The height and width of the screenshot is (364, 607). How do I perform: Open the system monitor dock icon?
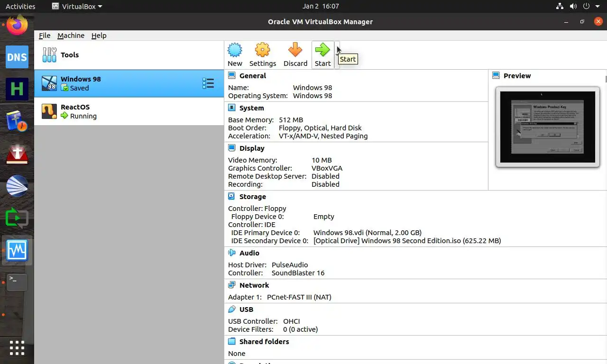pyautogui.click(x=17, y=250)
